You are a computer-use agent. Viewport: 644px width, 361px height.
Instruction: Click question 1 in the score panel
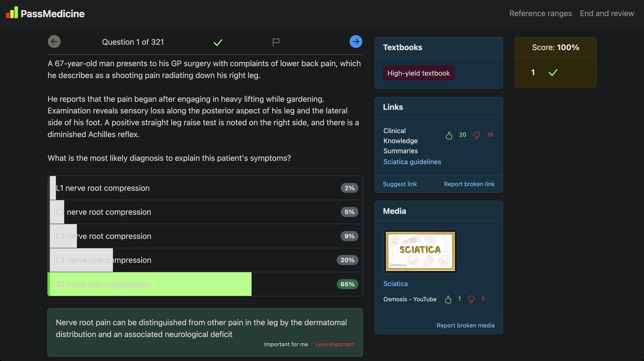(533, 72)
